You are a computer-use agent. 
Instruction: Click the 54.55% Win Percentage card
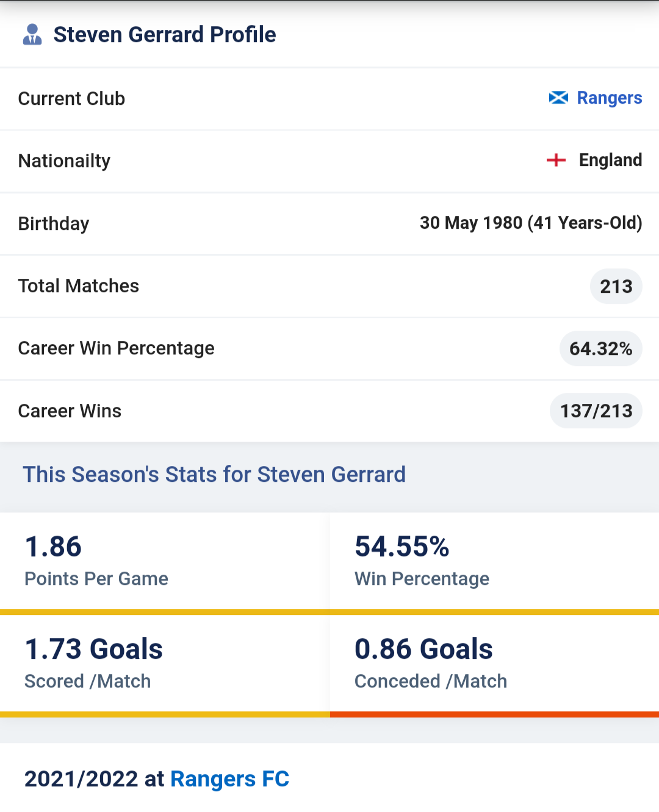(494, 561)
